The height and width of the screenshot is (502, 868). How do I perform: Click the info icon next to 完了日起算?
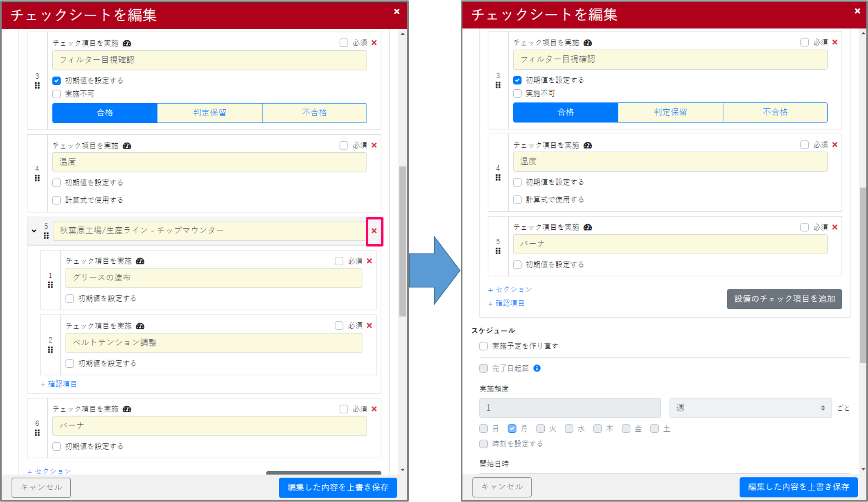(537, 368)
